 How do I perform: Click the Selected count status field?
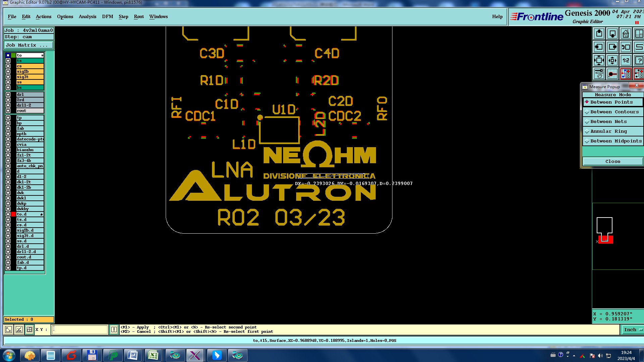[x=29, y=319]
